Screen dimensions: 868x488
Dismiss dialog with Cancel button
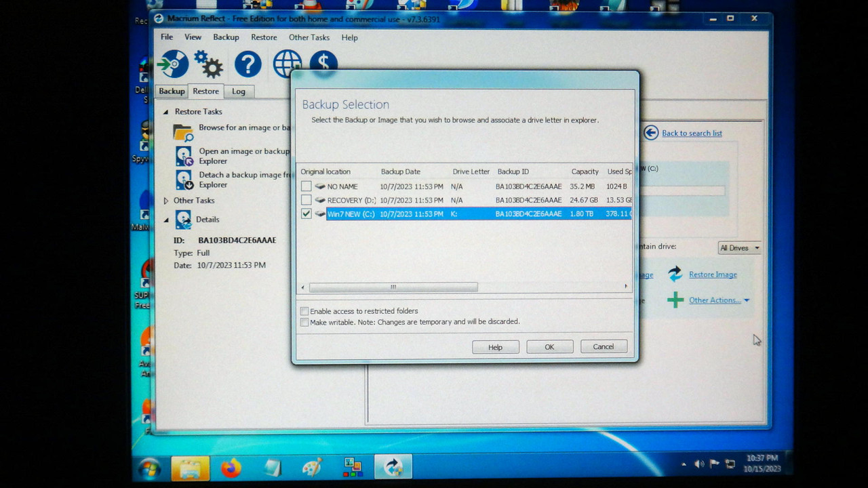click(x=604, y=346)
